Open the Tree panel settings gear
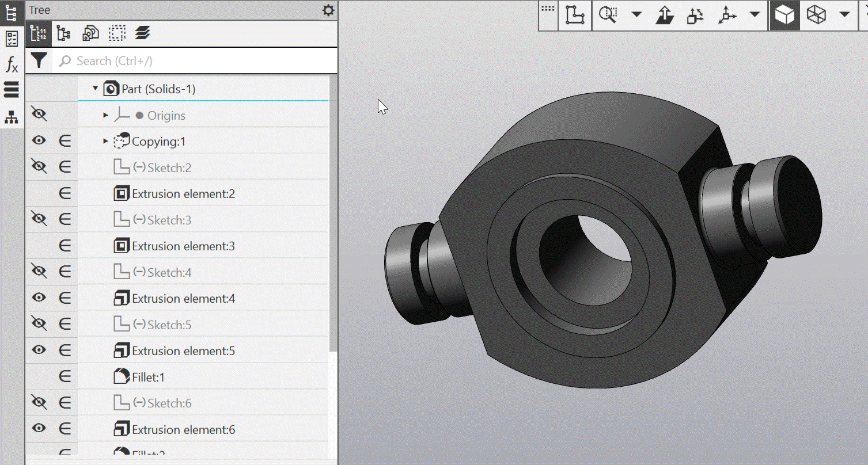The image size is (868, 465). pos(328,10)
